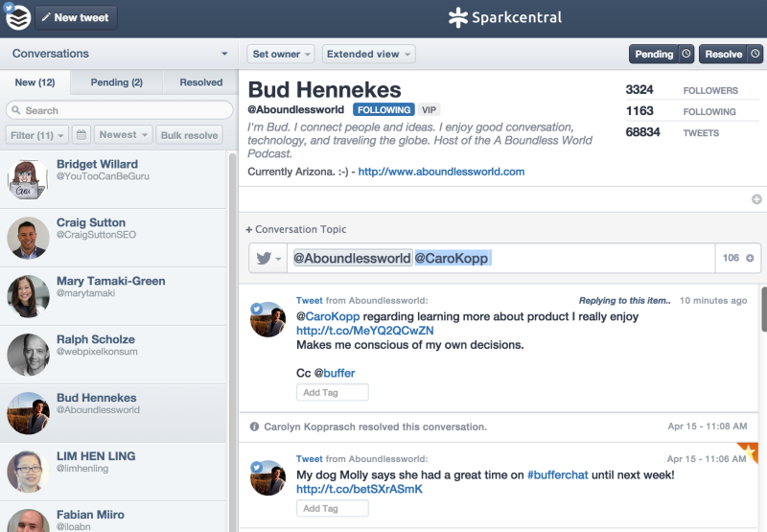Click Bridget Willard's avatar

pos(28,179)
